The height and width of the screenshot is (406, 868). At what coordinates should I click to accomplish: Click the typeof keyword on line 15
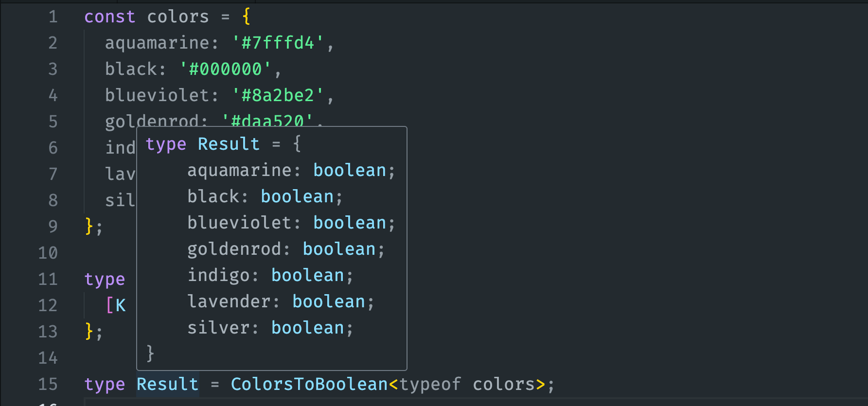click(430, 384)
